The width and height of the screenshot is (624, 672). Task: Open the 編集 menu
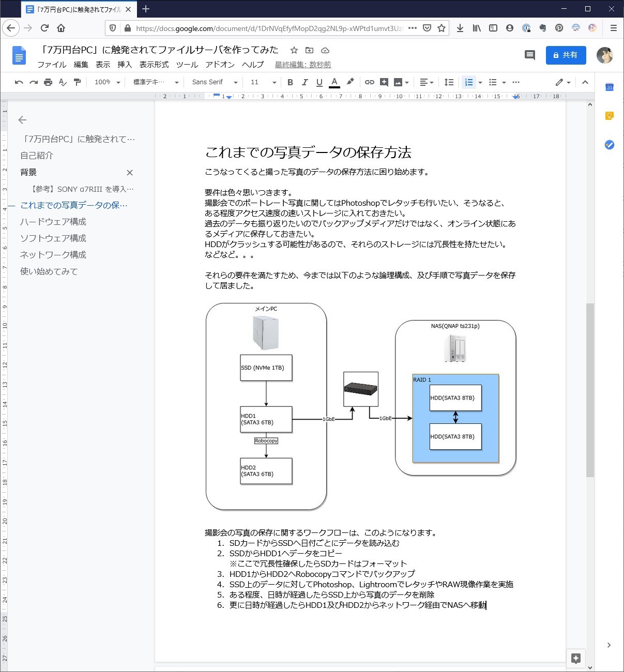point(81,65)
